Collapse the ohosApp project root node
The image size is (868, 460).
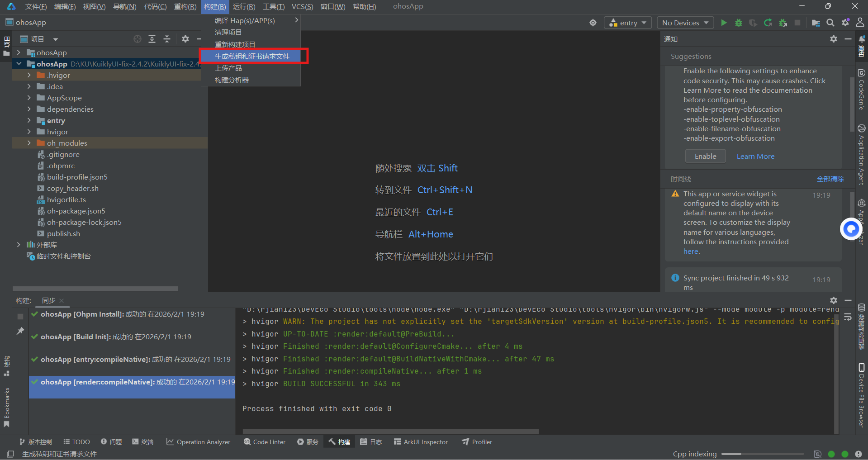(x=19, y=64)
